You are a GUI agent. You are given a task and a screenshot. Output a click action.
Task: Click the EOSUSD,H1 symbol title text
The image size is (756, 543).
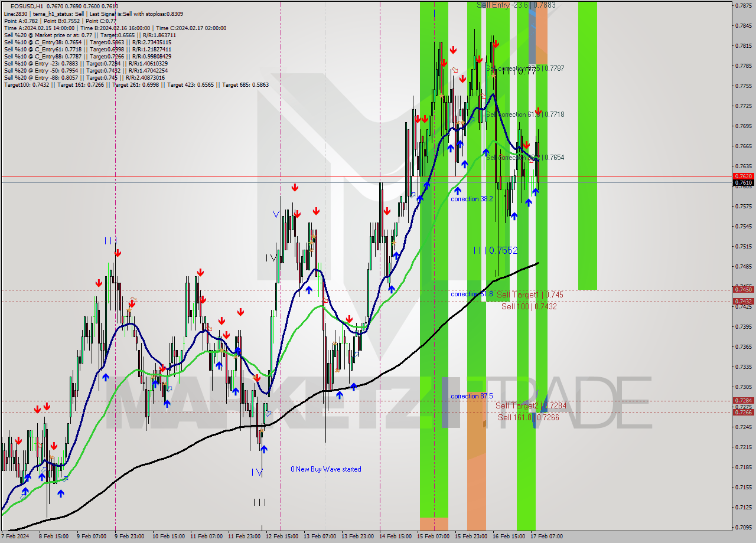pos(27,6)
